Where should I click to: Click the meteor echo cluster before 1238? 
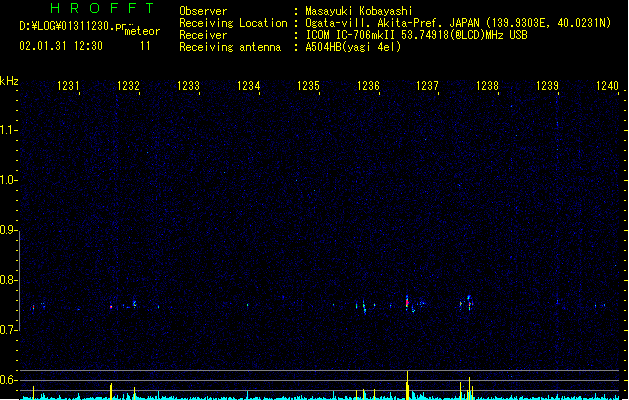point(467,303)
